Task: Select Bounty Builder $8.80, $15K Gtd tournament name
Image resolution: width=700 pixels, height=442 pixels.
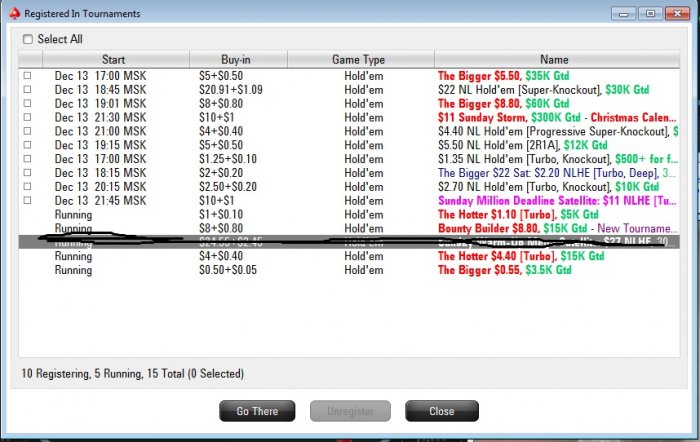Action: 558,228
